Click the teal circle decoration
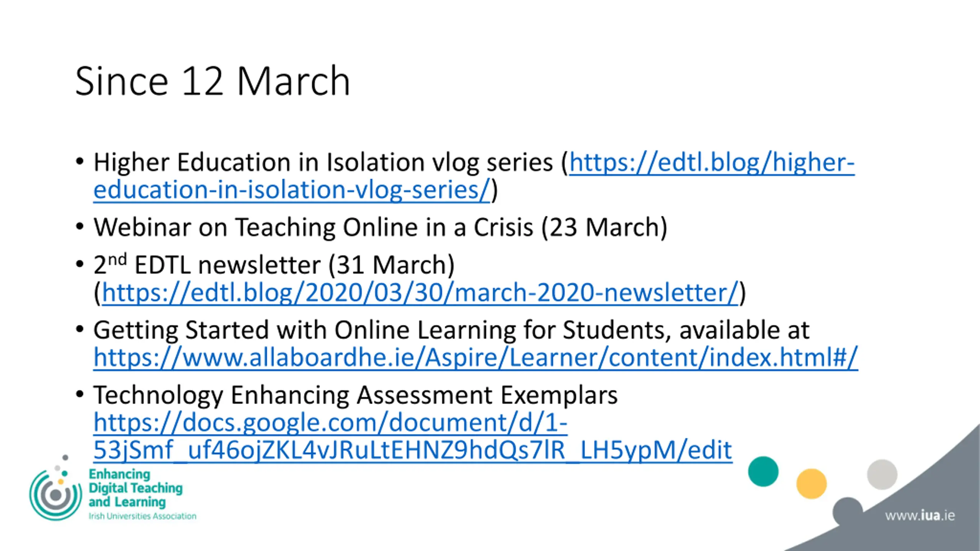This screenshot has height=551, width=980. 763,471
